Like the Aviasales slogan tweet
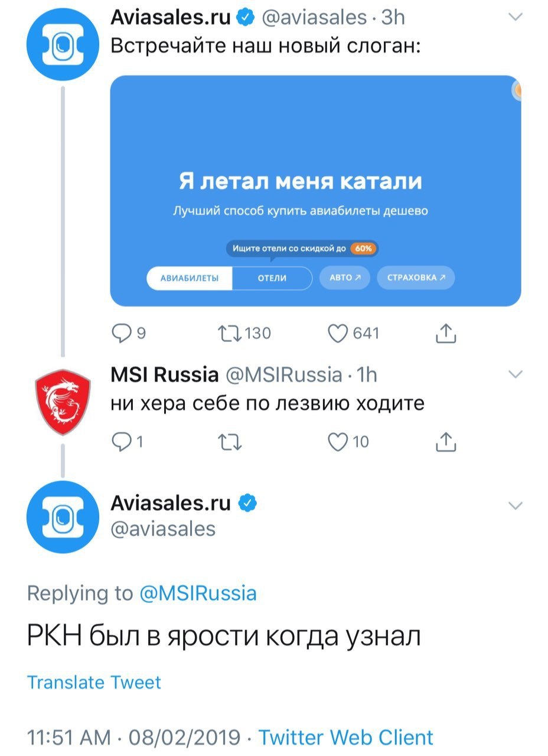 click(339, 334)
